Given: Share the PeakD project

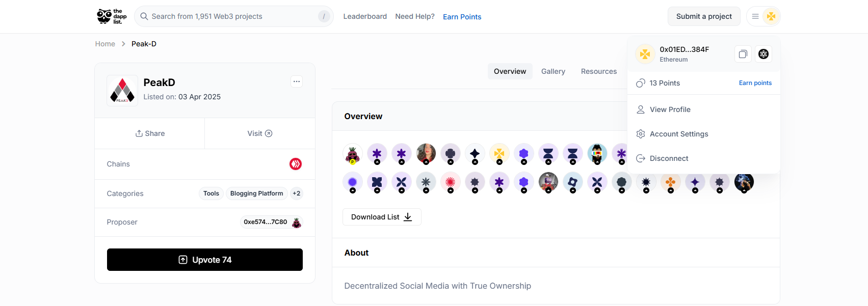Looking at the screenshot, I should click(x=150, y=133).
